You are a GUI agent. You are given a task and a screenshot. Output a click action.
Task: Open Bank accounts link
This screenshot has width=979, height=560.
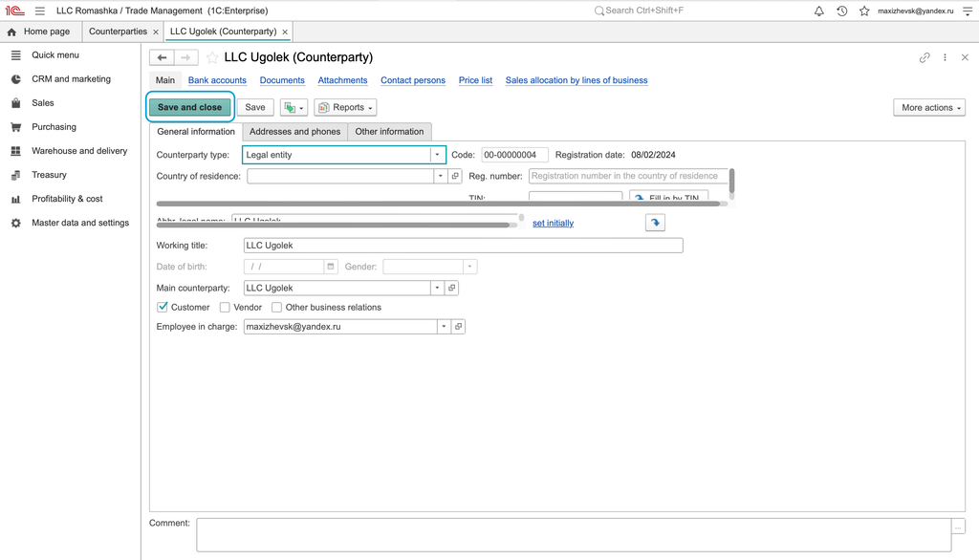pyautogui.click(x=217, y=80)
